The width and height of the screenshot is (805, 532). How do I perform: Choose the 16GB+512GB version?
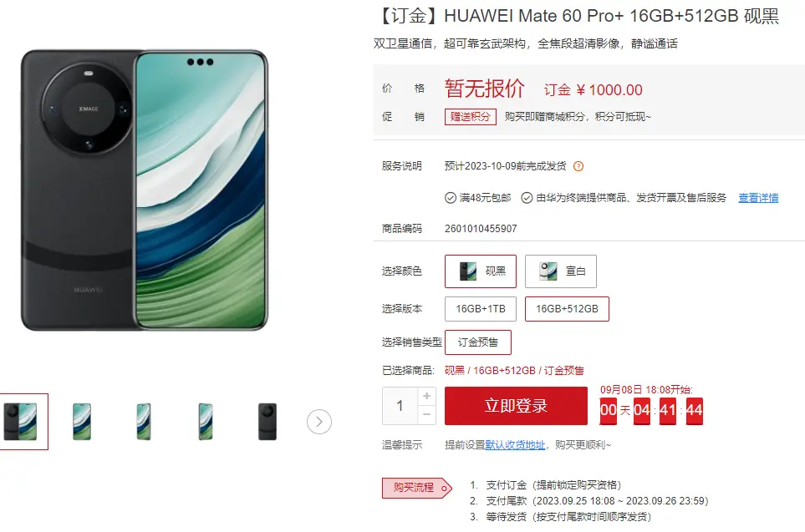click(567, 309)
